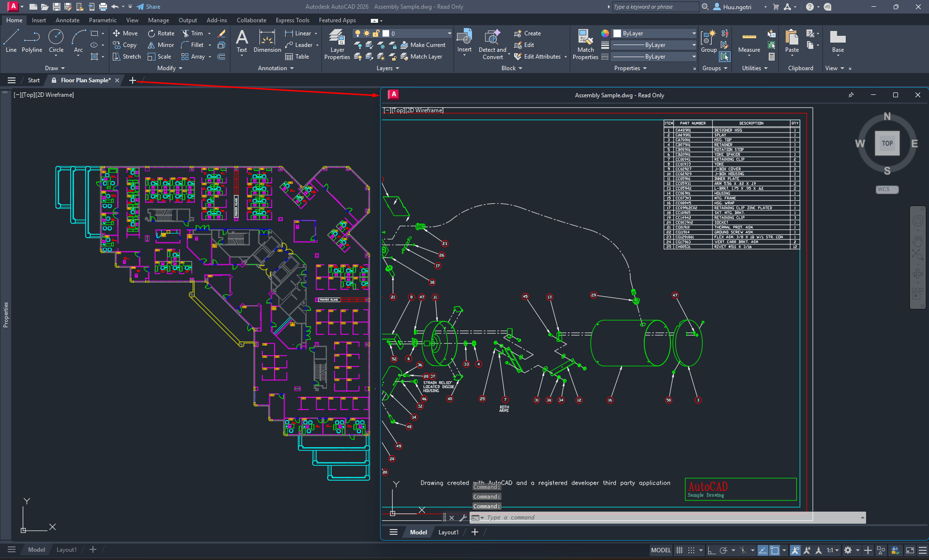
Task: Click the Plot printer icon
Action: tap(103, 7)
